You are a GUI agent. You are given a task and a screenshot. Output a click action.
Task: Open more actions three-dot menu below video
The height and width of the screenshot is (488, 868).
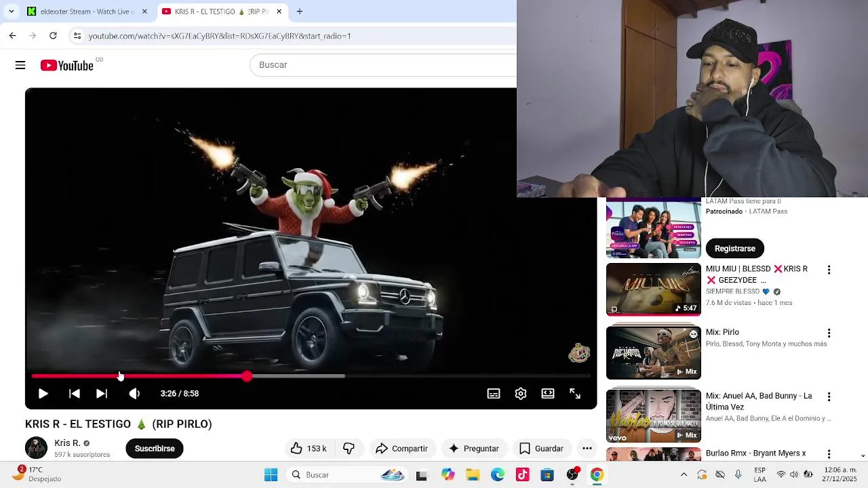coord(587,448)
